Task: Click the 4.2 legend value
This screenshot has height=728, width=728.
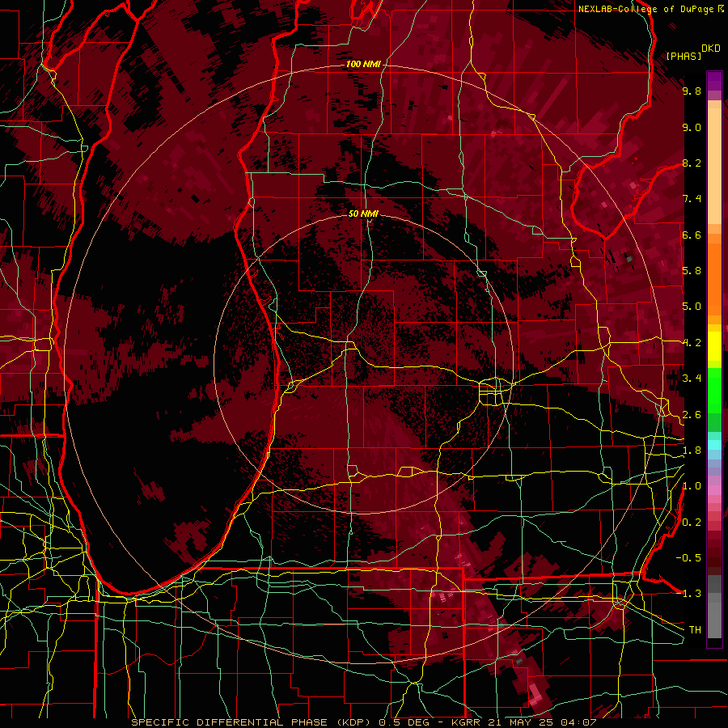Action: [x=692, y=343]
